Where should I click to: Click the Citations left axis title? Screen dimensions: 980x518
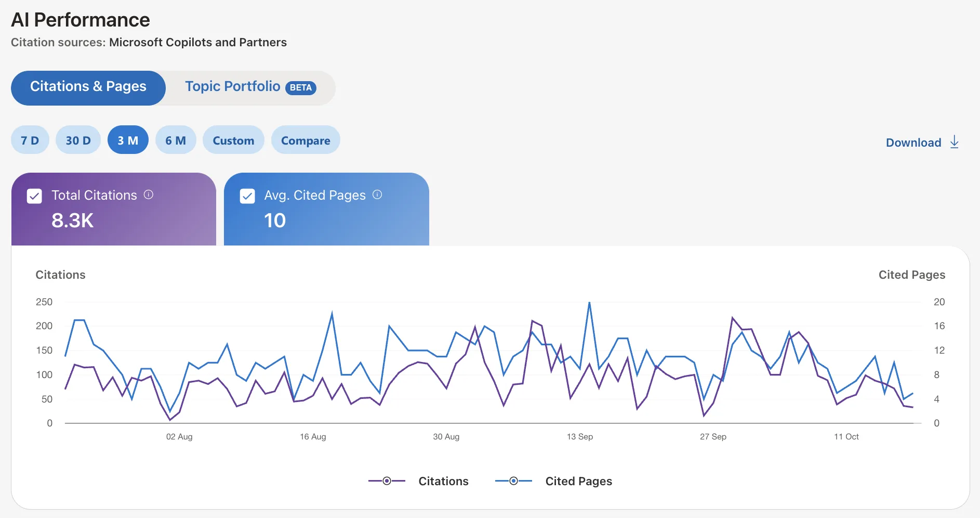60,275
